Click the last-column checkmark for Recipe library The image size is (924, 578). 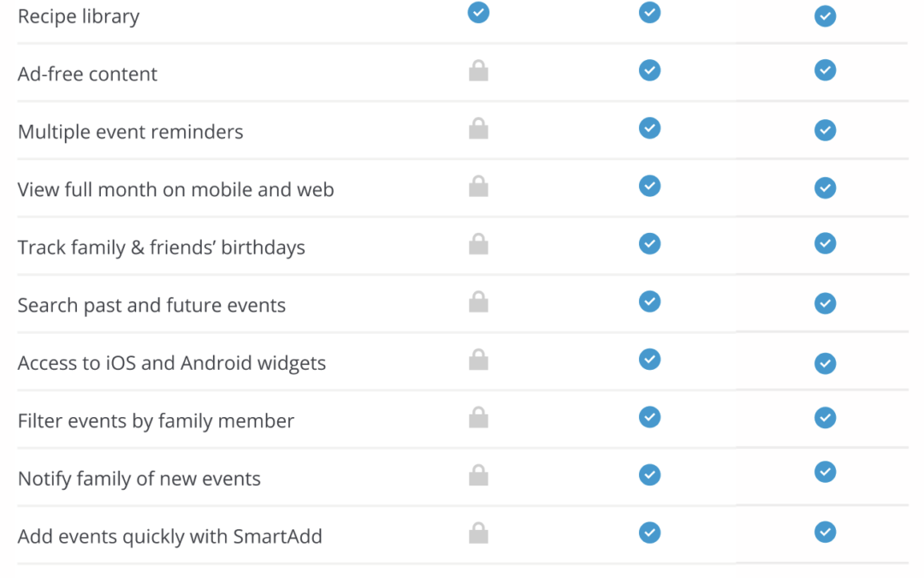(x=825, y=16)
